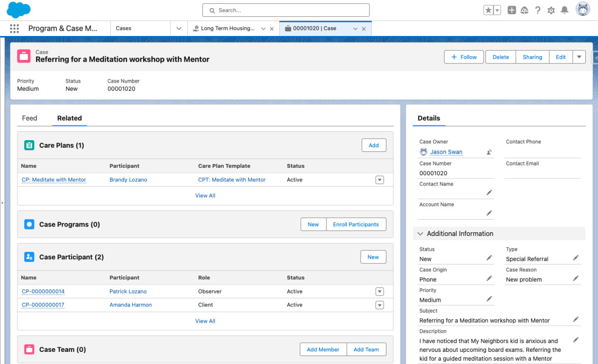
Task: Open row actions for CP-0000000014
Action: tap(379, 292)
